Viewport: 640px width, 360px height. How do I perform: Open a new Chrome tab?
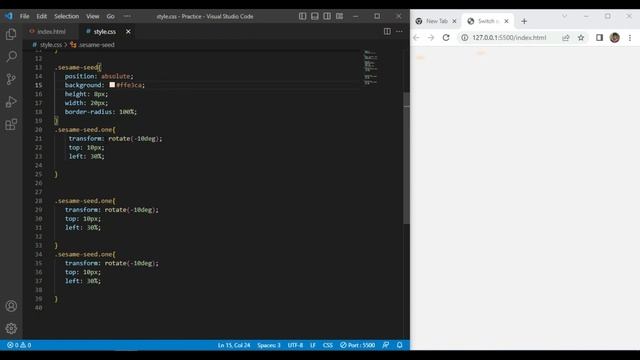(x=524, y=21)
